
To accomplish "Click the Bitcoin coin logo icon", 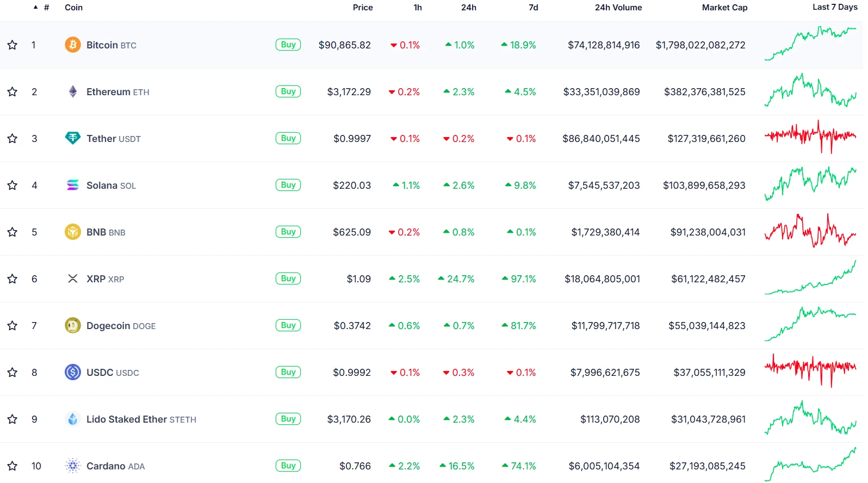I will click(x=73, y=45).
